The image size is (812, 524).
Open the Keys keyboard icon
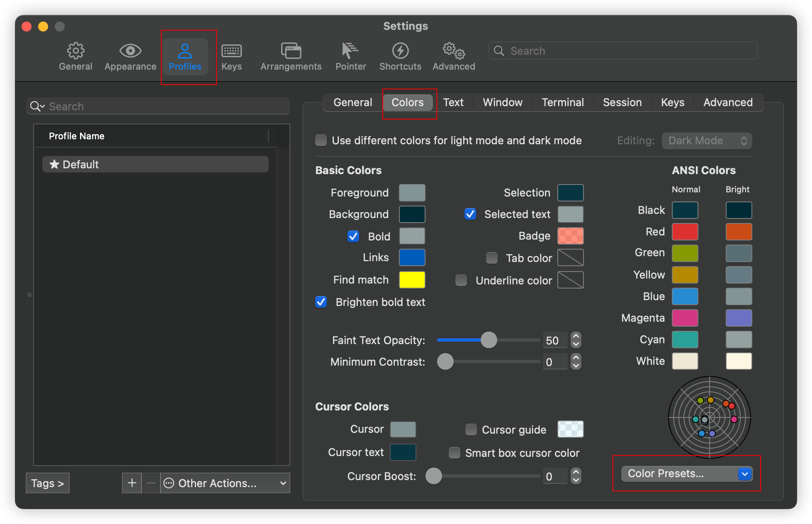231,51
